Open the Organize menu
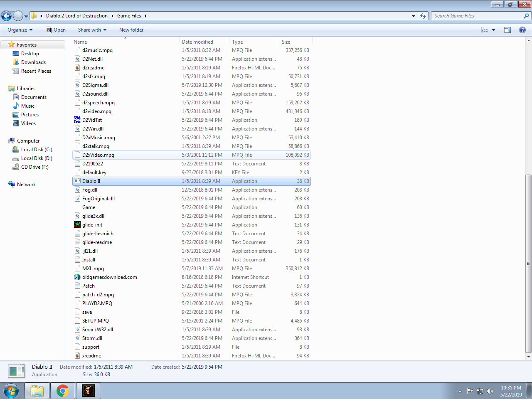The height and width of the screenshot is (399, 532). pos(20,30)
